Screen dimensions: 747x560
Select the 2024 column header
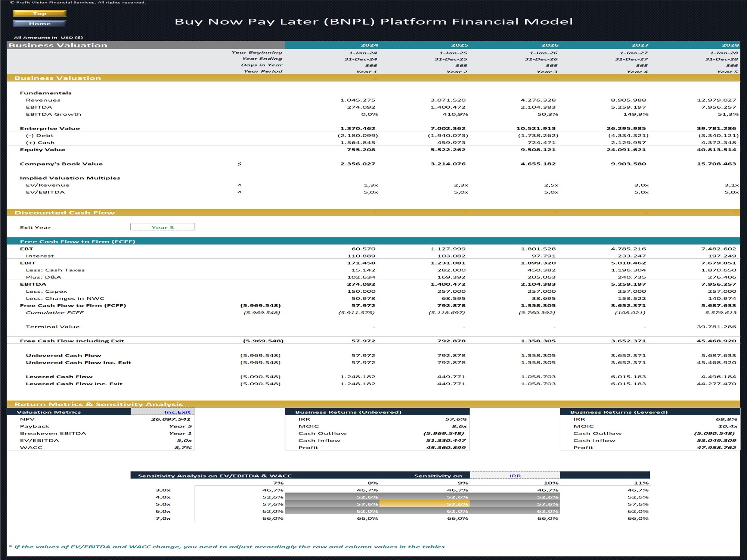(369, 45)
